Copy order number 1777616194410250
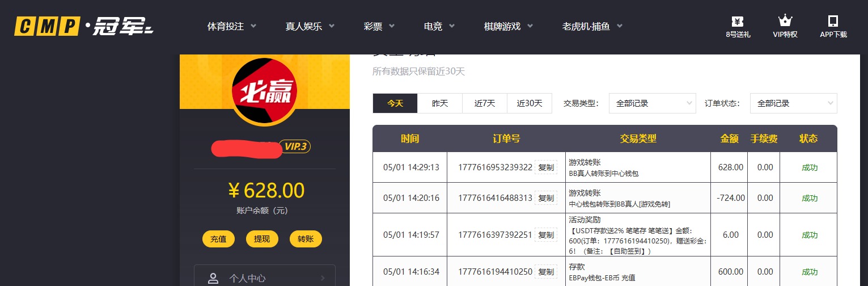The width and height of the screenshot is (868, 286). [546, 272]
